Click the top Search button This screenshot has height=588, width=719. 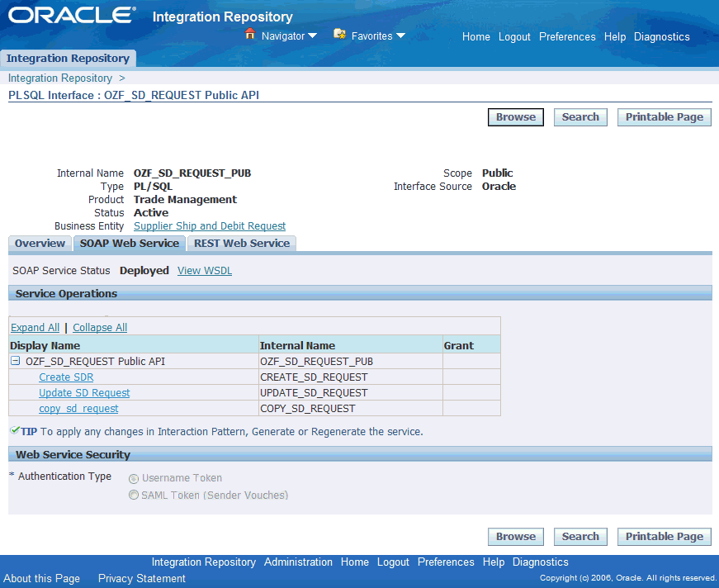[x=580, y=117]
